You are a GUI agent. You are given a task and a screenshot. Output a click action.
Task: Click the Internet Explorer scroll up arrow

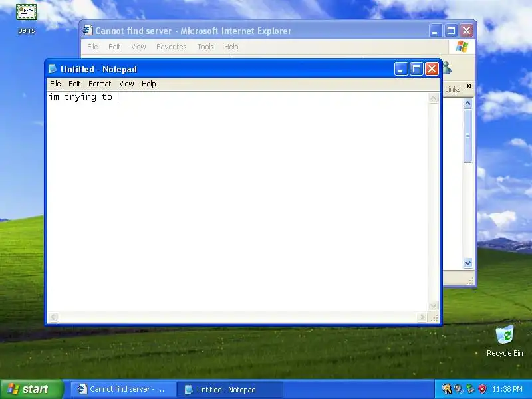click(468, 104)
